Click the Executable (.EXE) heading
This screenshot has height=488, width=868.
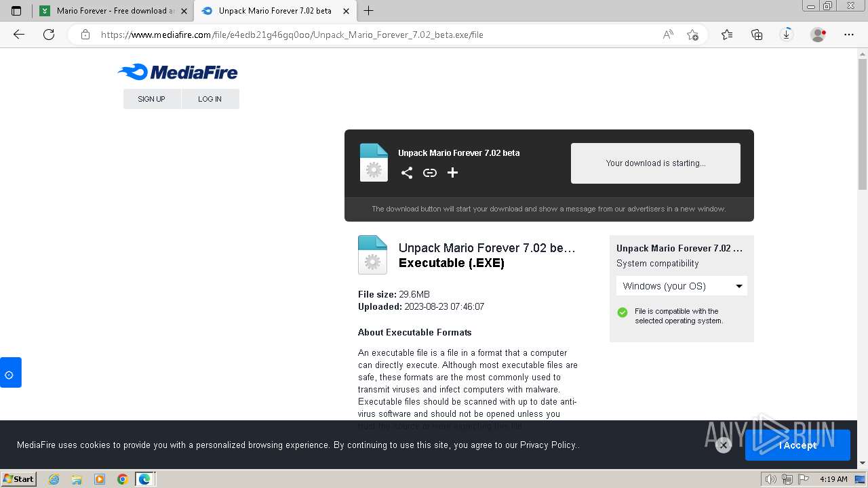click(x=452, y=263)
